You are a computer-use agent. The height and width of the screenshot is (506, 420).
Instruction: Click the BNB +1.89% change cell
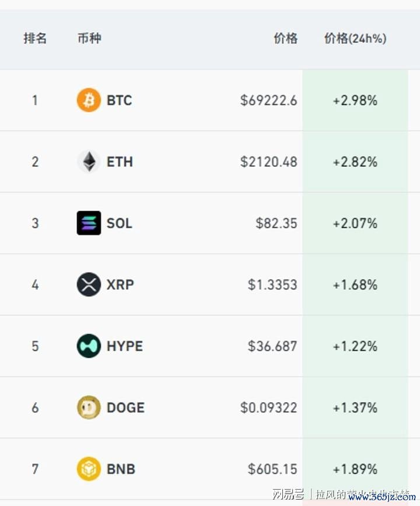355,469
